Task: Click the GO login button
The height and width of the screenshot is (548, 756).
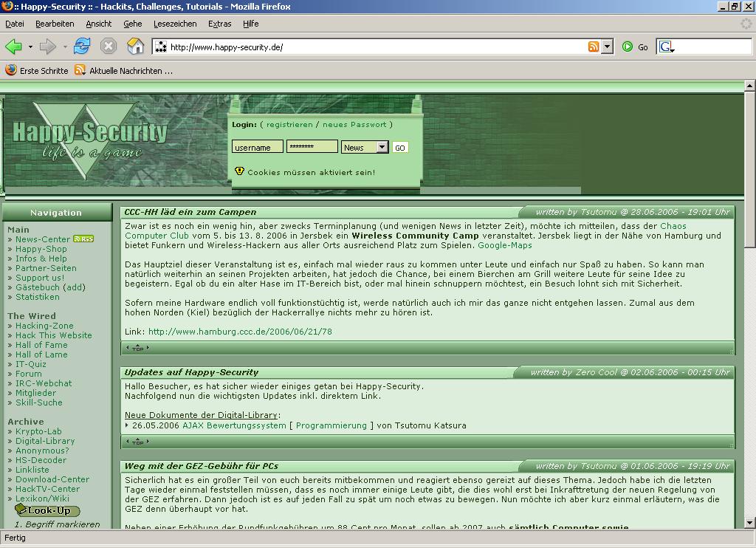Action: [x=399, y=148]
